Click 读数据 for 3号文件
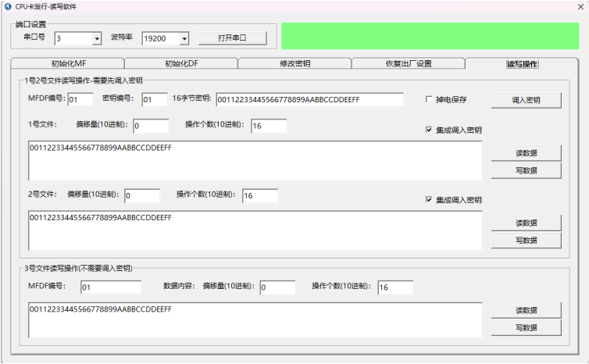The width and height of the screenshot is (589, 364). coord(526,310)
